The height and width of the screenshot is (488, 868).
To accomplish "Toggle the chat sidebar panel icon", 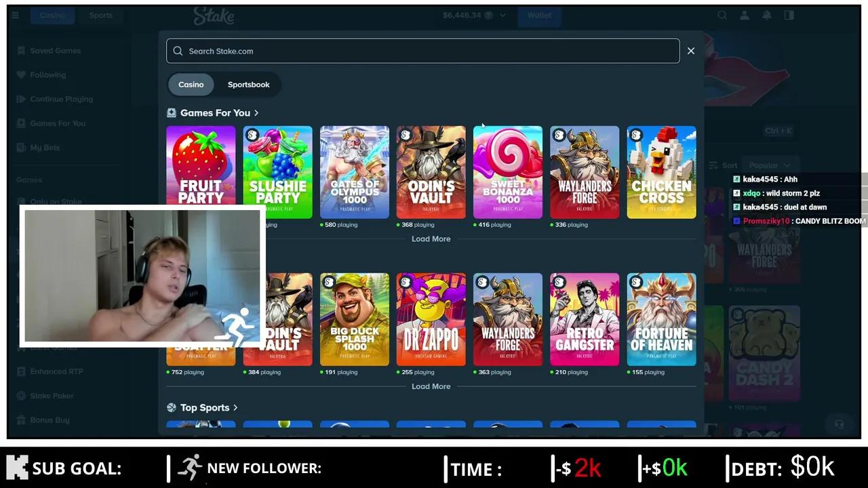I will [x=789, y=15].
